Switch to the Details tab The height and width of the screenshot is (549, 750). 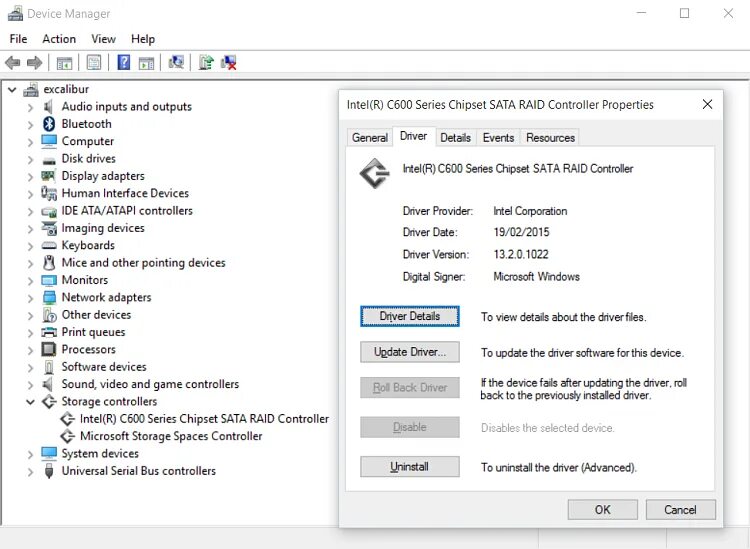click(455, 138)
